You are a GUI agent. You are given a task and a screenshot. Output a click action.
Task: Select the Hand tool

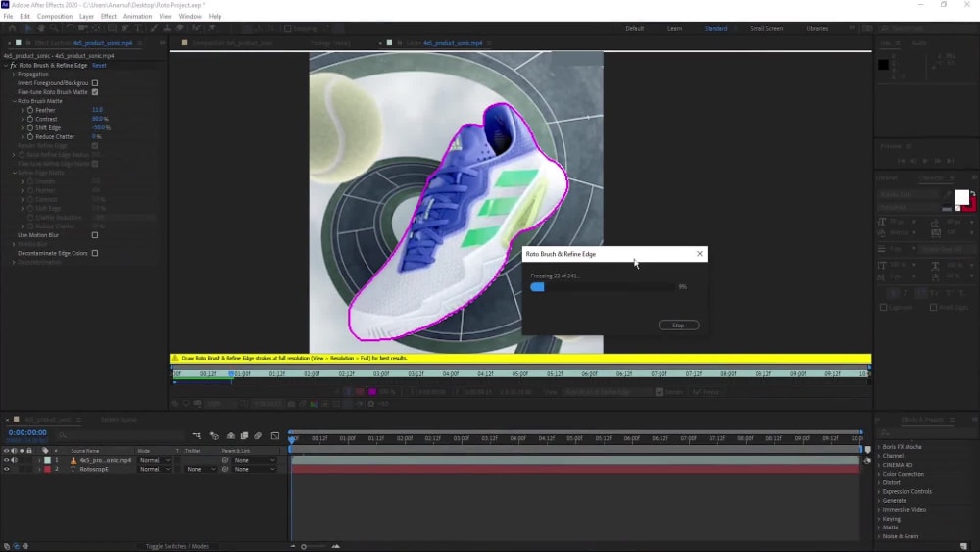tap(41, 28)
